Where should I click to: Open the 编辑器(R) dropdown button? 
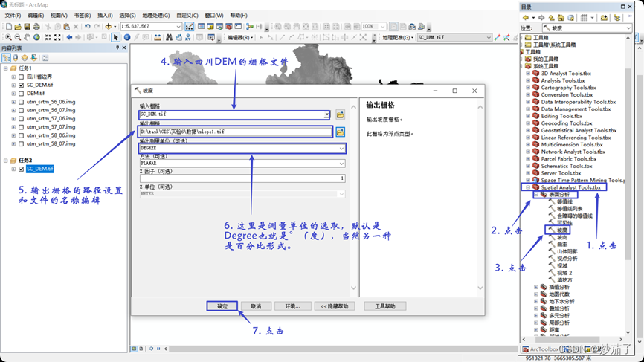click(240, 37)
